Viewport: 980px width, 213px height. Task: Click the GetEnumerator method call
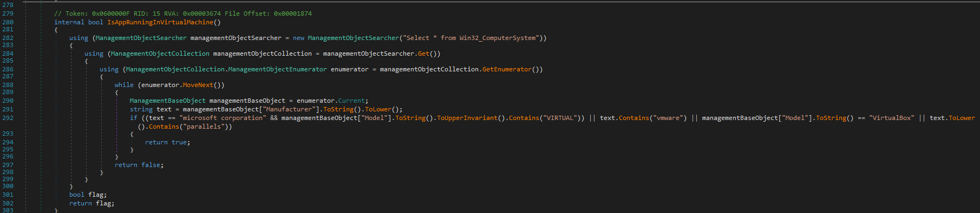tap(507, 69)
